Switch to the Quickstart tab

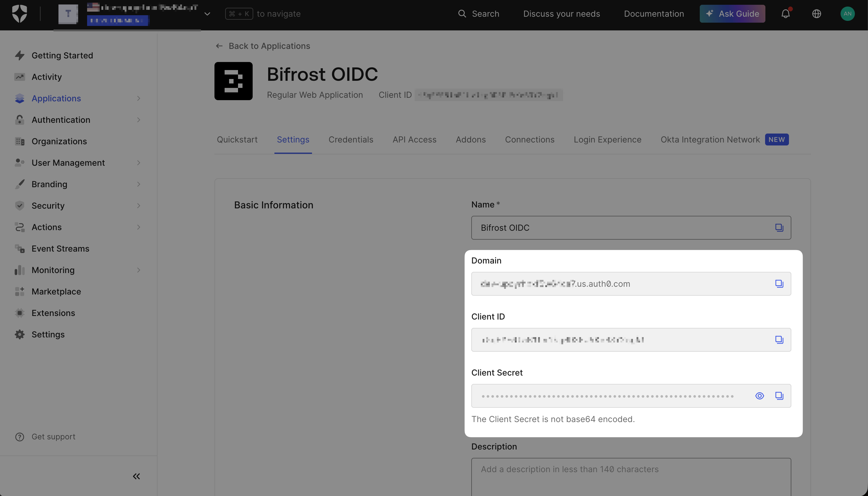(x=237, y=139)
